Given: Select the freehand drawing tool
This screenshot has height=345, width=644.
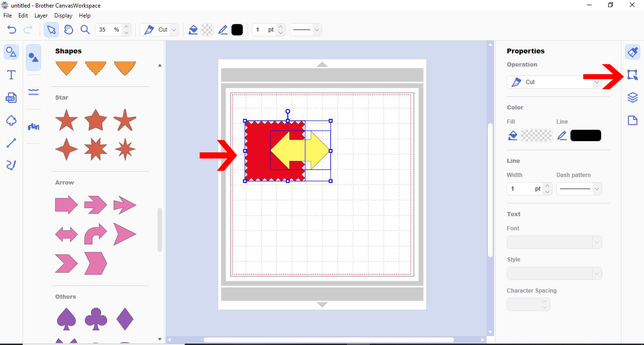Looking at the screenshot, I should [x=11, y=165].
